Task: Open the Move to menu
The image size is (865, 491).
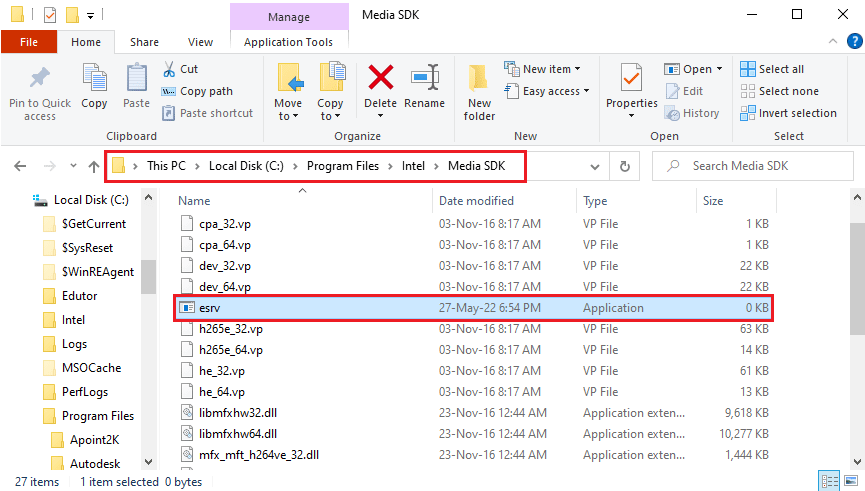Action: click(288, 92)
